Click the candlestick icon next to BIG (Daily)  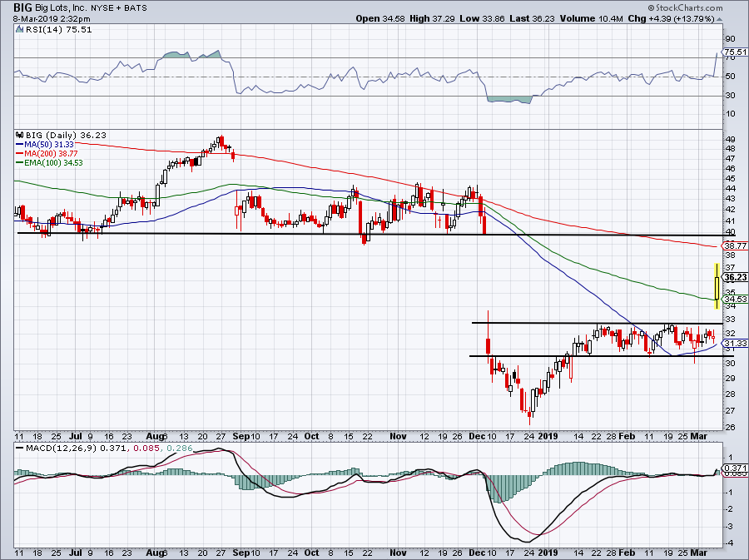coord(19,135)
